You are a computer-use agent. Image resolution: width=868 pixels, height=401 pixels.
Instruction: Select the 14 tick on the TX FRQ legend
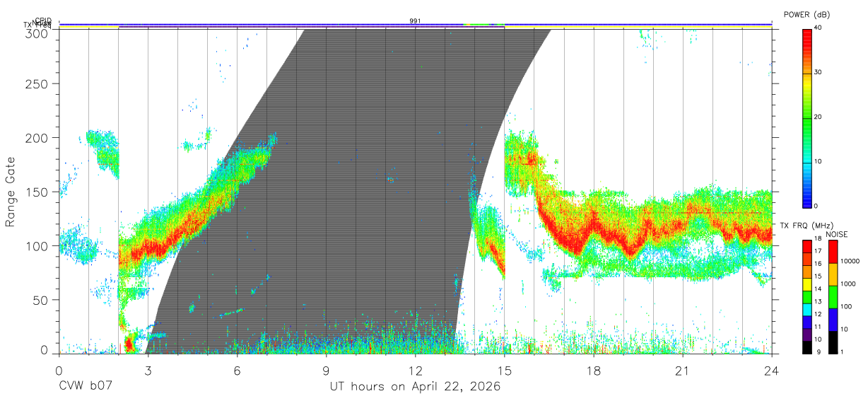pos(819,289)
